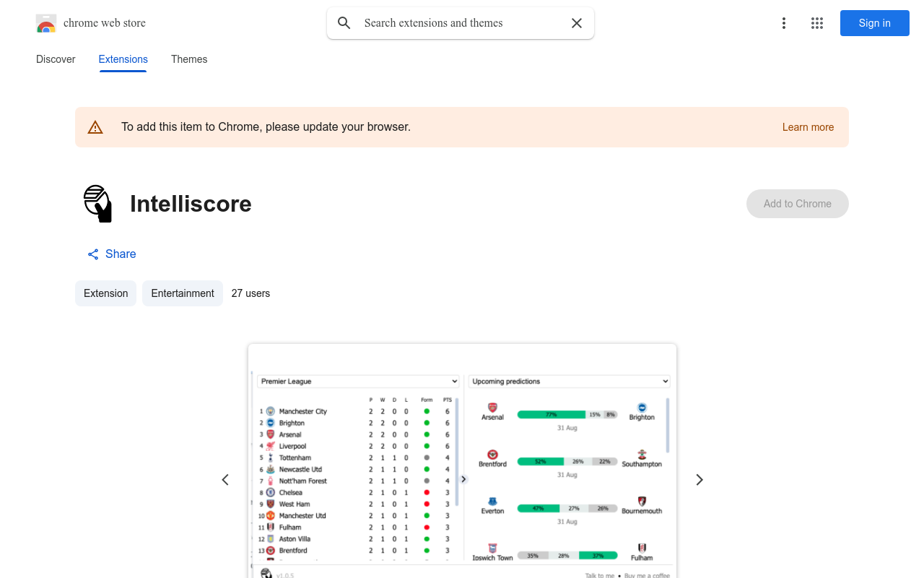Clear the search field with X
Image resolution: width=924 pixels, height=578 pixels.
tap(577, 23)
